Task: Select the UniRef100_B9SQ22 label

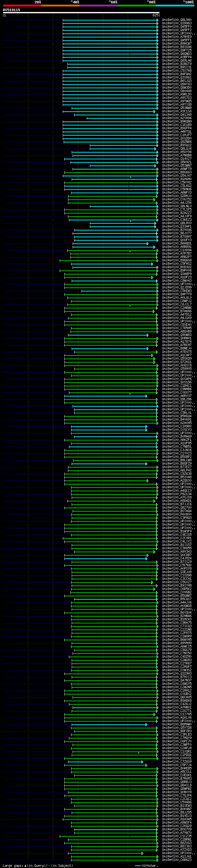Action: [x=177, y=145]
